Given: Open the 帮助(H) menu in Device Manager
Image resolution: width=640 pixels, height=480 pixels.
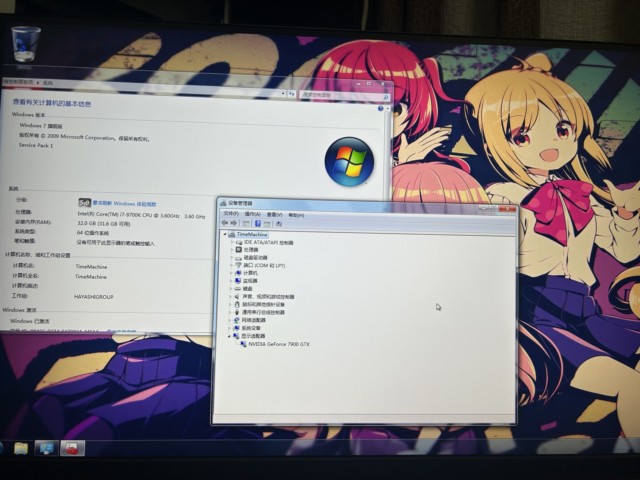Looking at the screenshot, I should (296, 214).
